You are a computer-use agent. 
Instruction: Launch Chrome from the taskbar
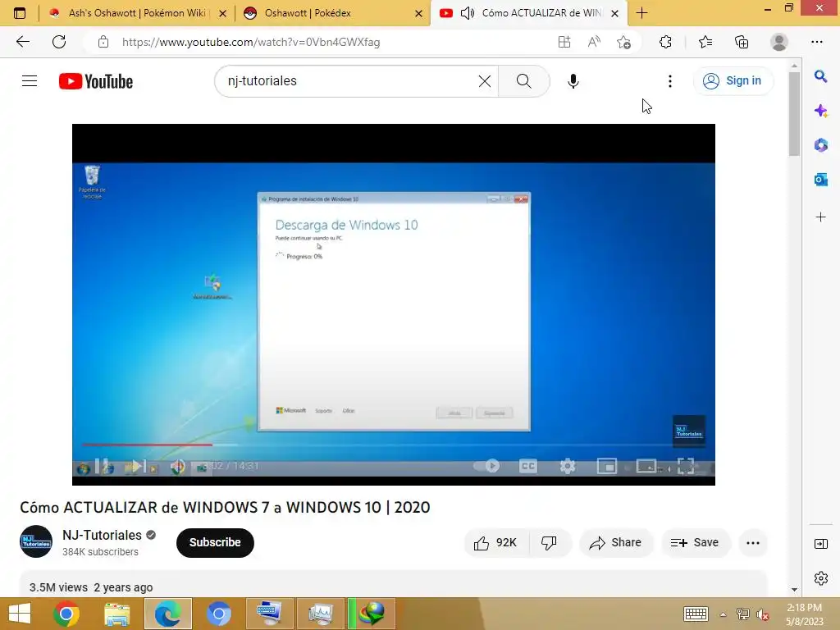[x=66, y=614]
